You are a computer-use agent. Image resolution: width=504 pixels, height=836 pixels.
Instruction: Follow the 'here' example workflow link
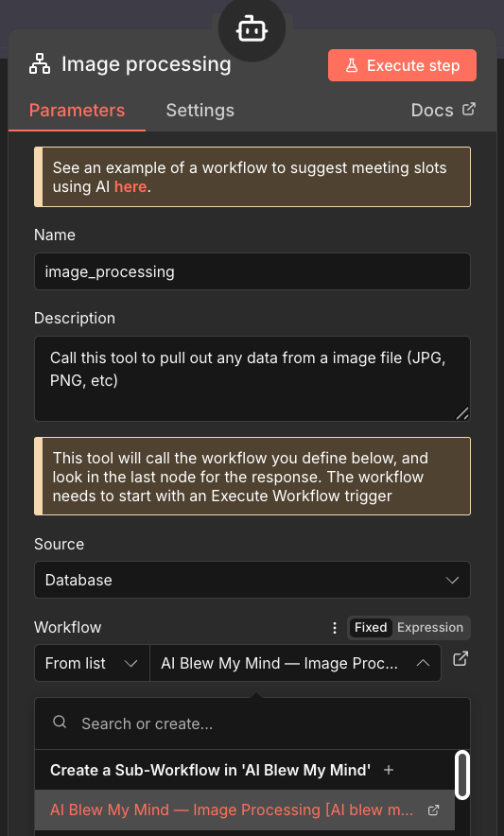tap(130, 186)
